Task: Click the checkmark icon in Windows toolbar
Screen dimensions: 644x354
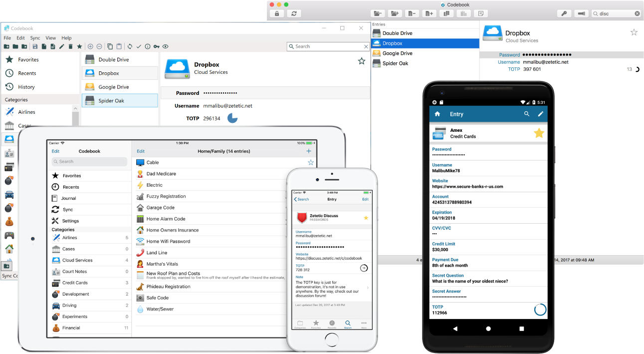Action: 139,46
